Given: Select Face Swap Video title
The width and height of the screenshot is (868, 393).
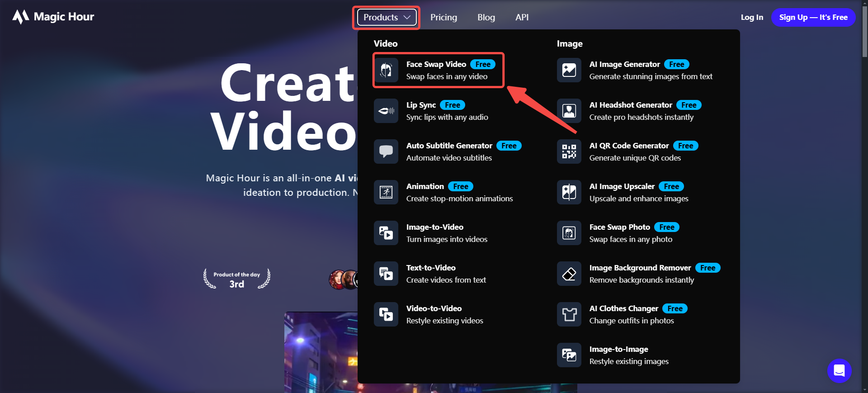Looking at the screenshot, I should pyautogui.click(x=436, y=64).
